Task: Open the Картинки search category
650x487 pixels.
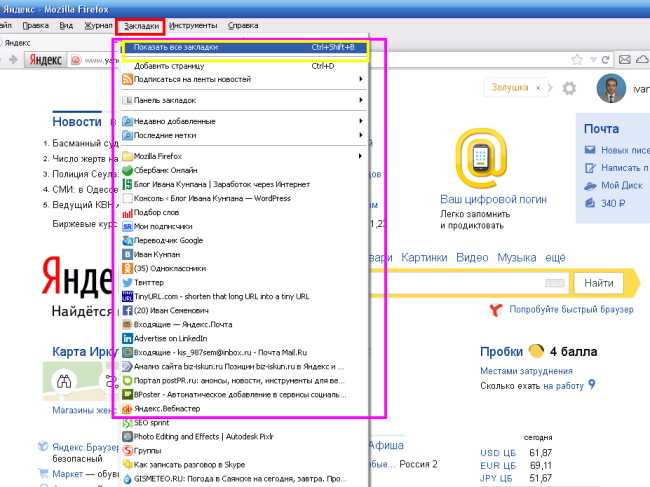Action: coord(424,258)
